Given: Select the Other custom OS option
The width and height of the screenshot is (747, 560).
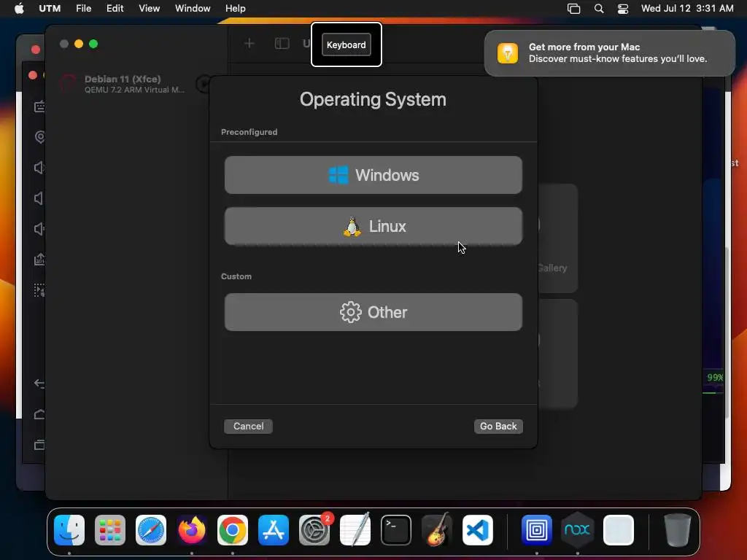Looking at the screenshot, I should pyautogui.click(x=373, y=312).
